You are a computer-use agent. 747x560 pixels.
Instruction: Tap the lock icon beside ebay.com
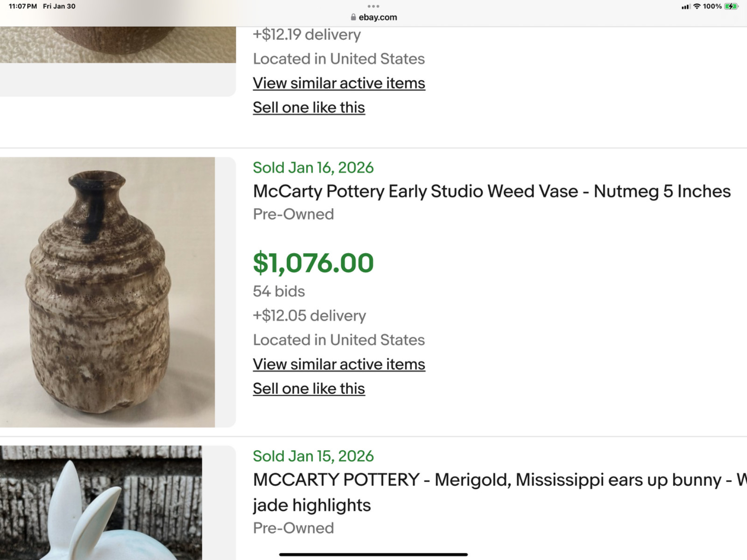353,17
